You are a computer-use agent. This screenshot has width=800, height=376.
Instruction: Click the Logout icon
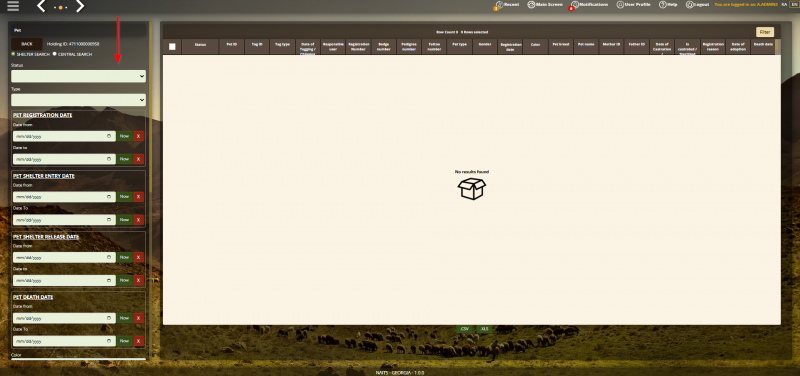(690, 5)
